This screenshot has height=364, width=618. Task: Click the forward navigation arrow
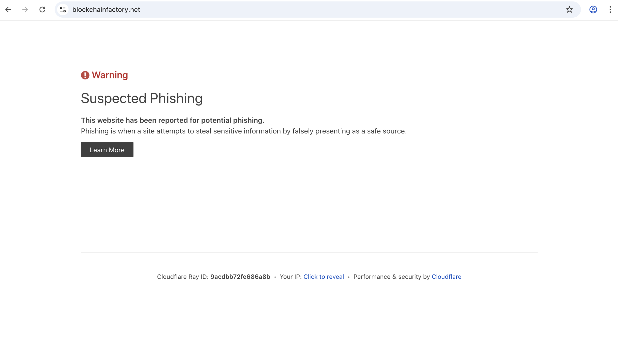(26, 10)
